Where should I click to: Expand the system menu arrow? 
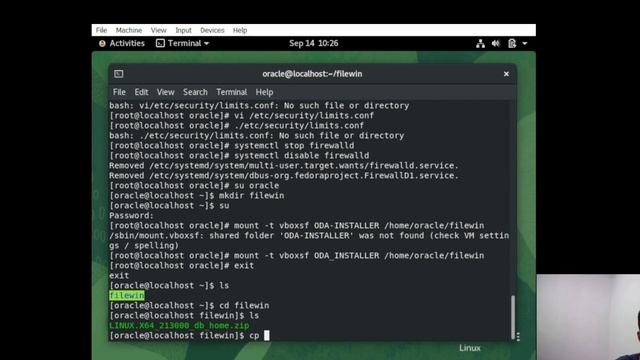(525, 43)
